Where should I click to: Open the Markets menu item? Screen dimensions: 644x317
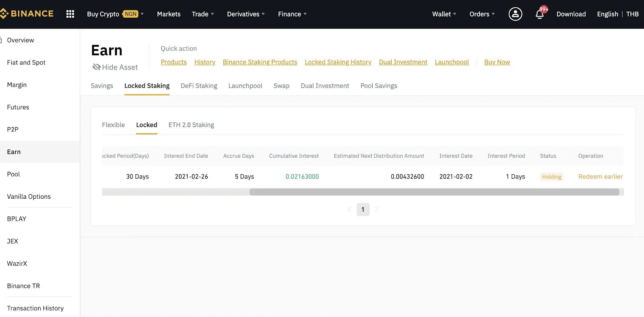click(169, 14)
